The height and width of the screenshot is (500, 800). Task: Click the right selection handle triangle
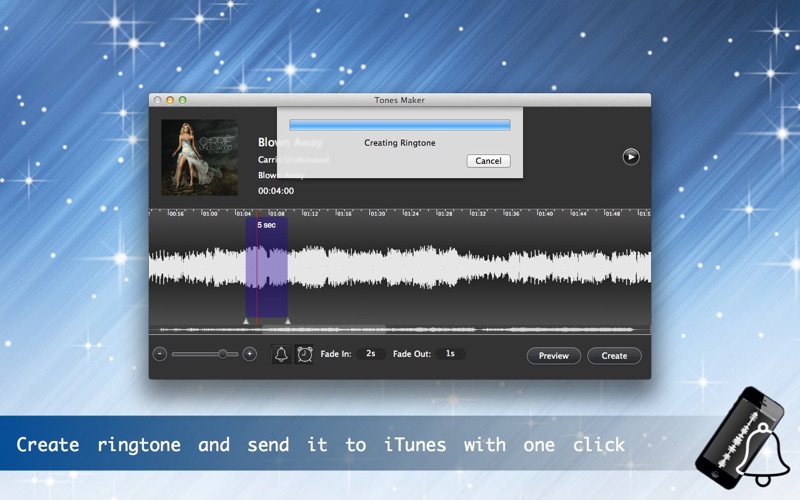pos(288,320)
